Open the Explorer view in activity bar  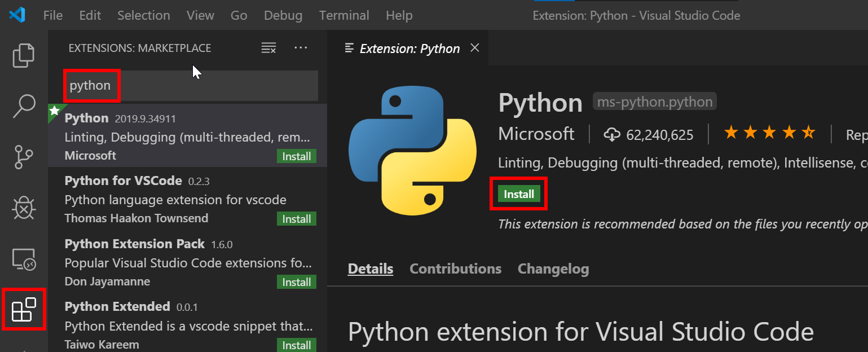24,55
